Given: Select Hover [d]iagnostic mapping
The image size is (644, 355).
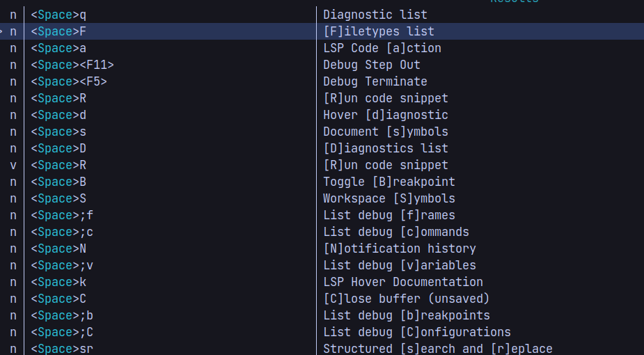Looking at the screenshot, I should 322,115.
